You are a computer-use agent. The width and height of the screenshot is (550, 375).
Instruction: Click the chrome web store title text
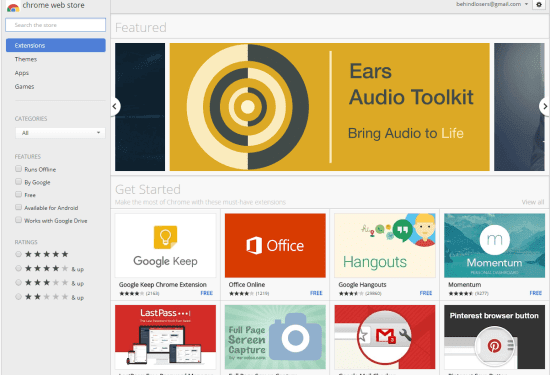click(53, 5)
